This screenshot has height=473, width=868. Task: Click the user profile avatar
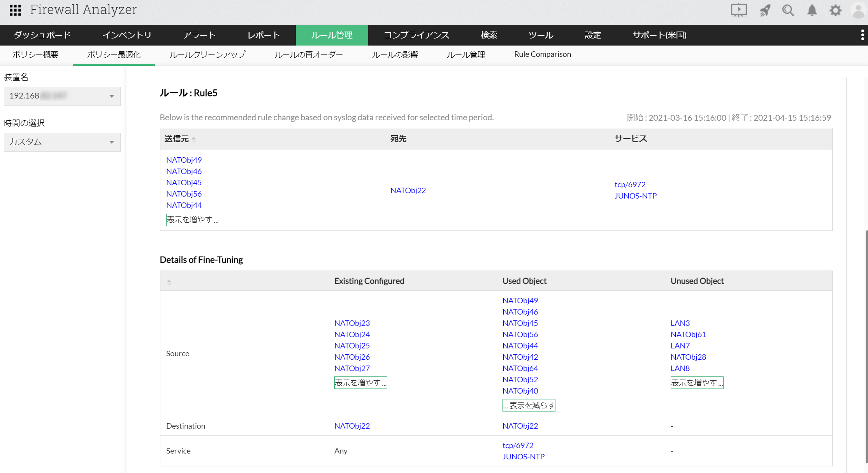click(x=858, y=10)
